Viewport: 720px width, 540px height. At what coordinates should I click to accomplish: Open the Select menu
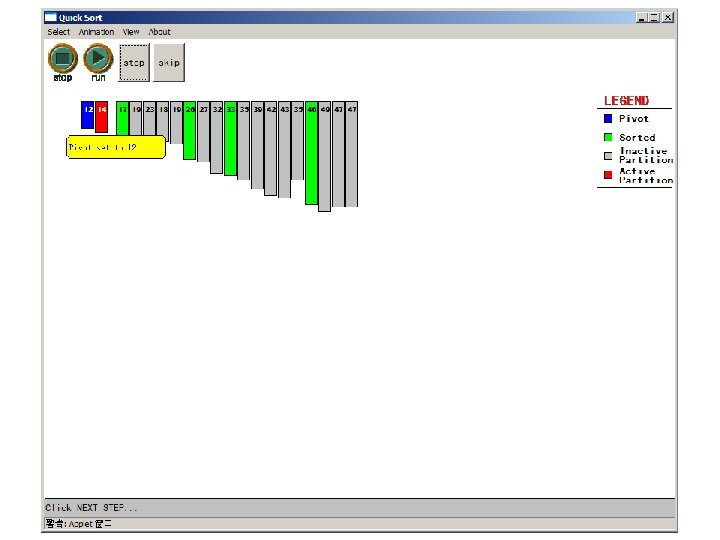pyautogui.click(x=59, y=32)
